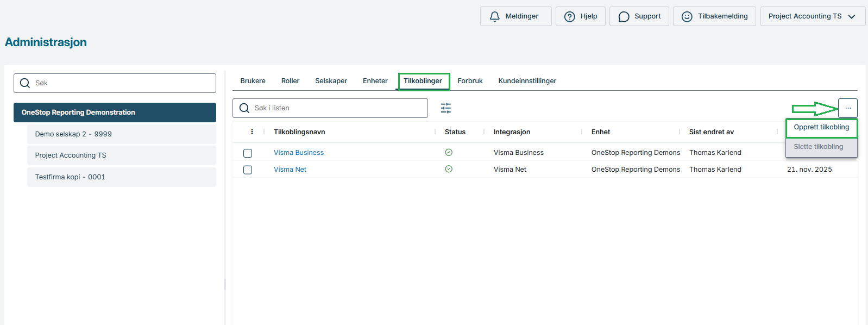This screenshot has height=325, width=868.
Task: Click the Søk i listen search field
Action: (x=337, y=108)
